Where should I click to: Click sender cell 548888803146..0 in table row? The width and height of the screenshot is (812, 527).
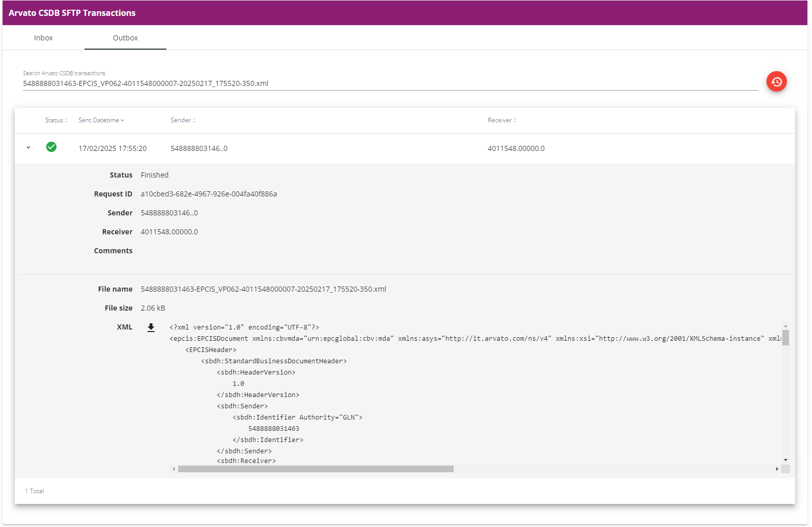coord(199,148)
